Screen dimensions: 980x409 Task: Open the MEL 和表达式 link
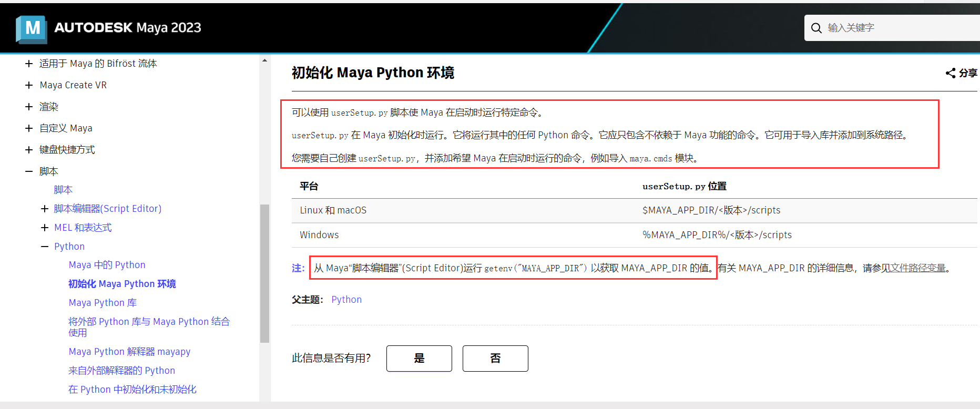pyautogui.click(x=83, y=228)
